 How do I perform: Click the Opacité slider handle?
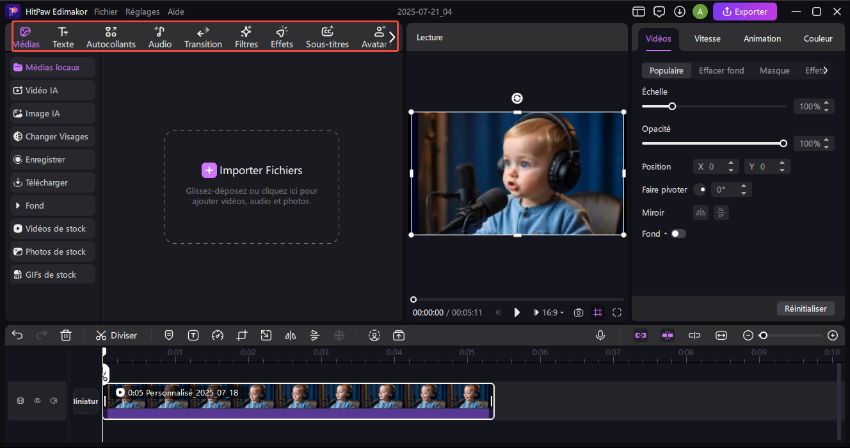click(783, 143)
